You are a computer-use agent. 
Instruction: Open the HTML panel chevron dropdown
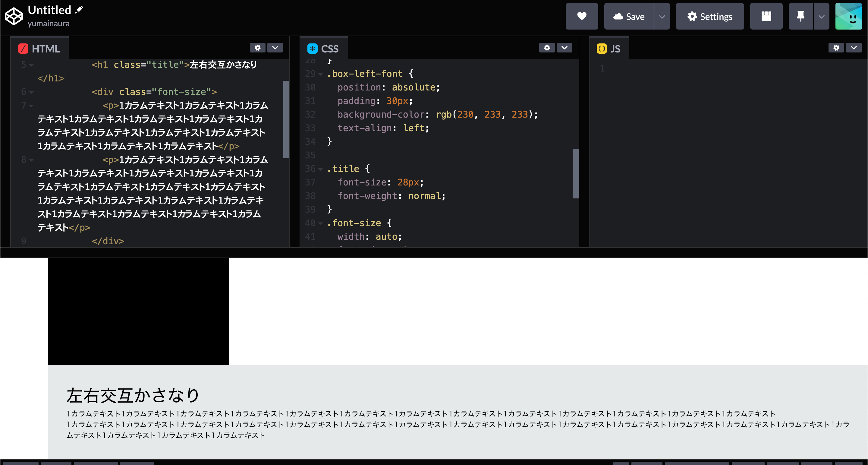click(x=275, y=48)
